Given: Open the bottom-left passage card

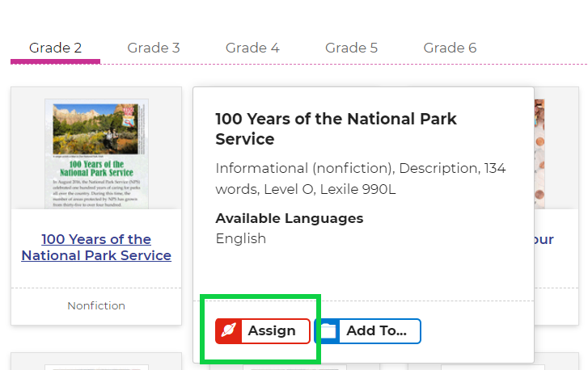Looking at the screenshot, I should click(x=96, y=362).
